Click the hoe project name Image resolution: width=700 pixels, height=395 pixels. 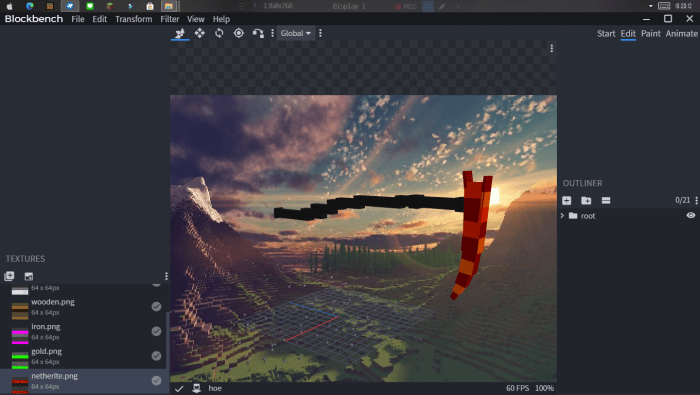tap(215, 388)
